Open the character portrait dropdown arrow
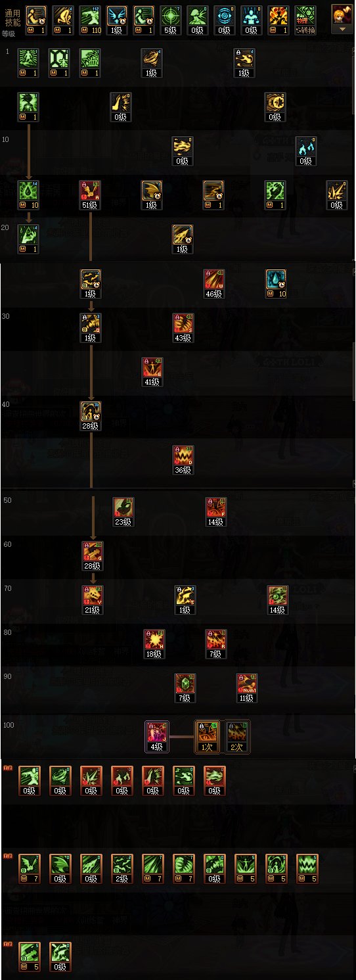The height and width of the screenshot is (980, 356). click(341, 30)
